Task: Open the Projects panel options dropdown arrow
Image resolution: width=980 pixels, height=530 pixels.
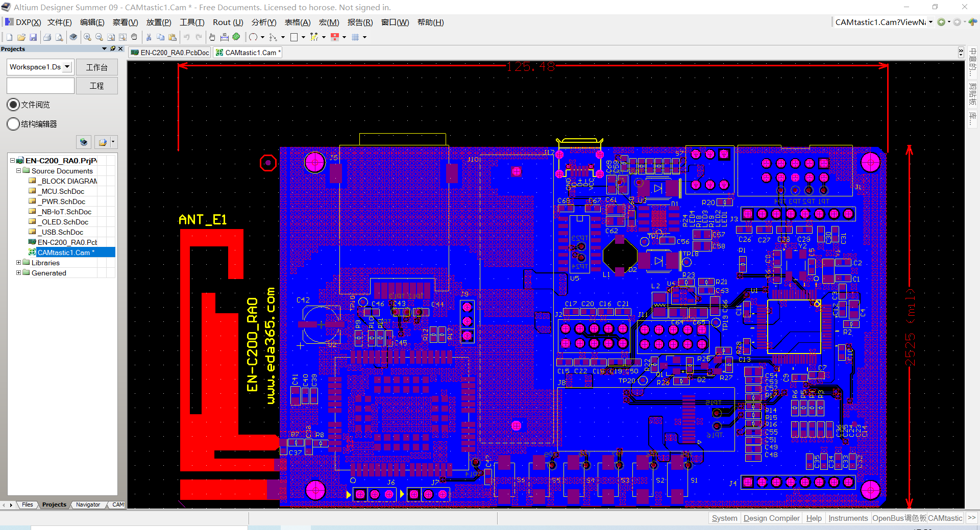Action: (x=105, y=49)
